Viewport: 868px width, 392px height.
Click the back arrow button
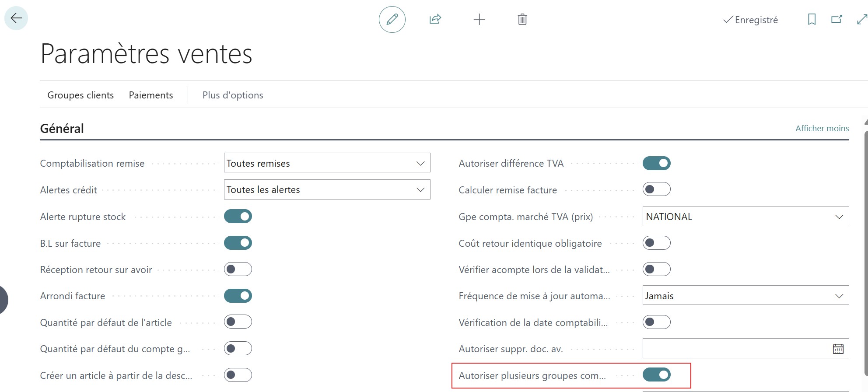coord(16,18)
